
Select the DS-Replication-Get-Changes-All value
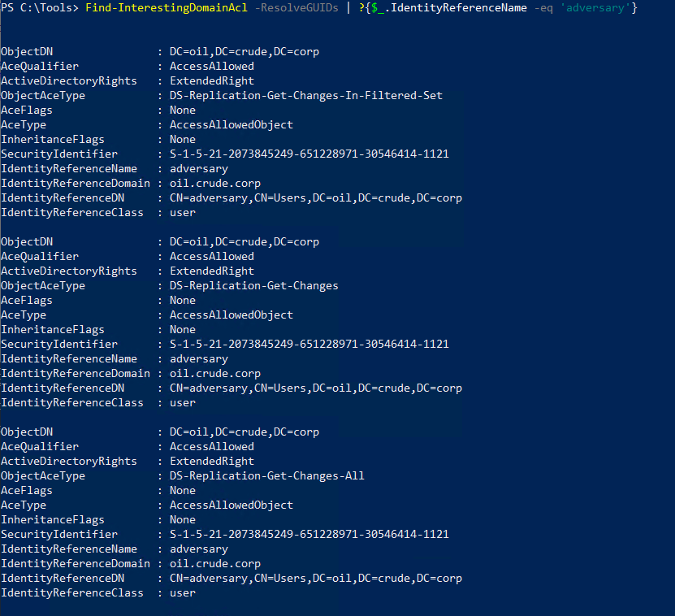point(267,476)
